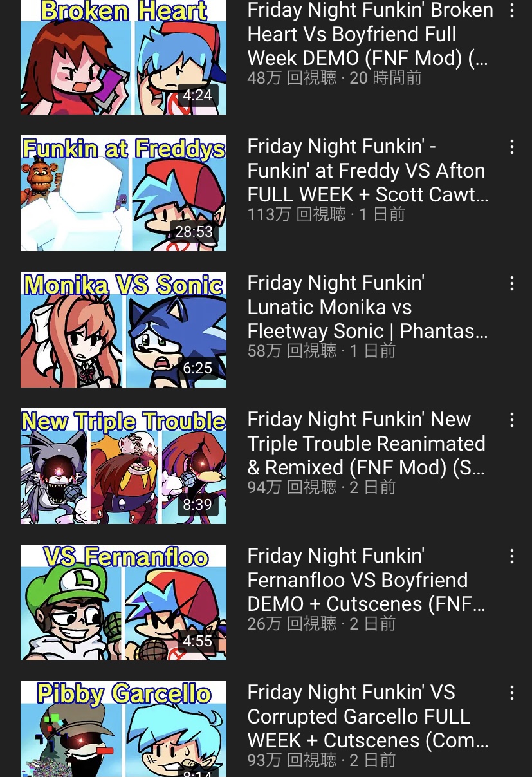Open three-dot menu for Funkin' at Freddy video
Screen dimensions: 532x777
tap(512, 147)
